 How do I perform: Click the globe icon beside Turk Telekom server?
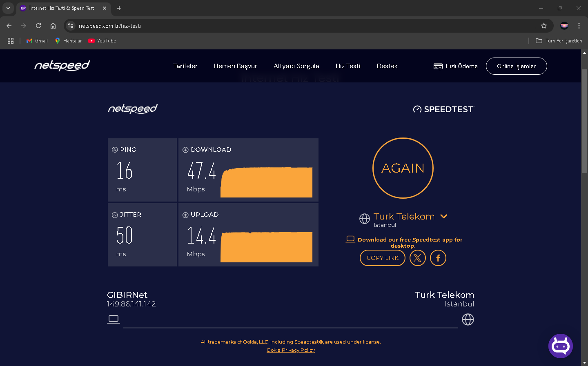365,219
